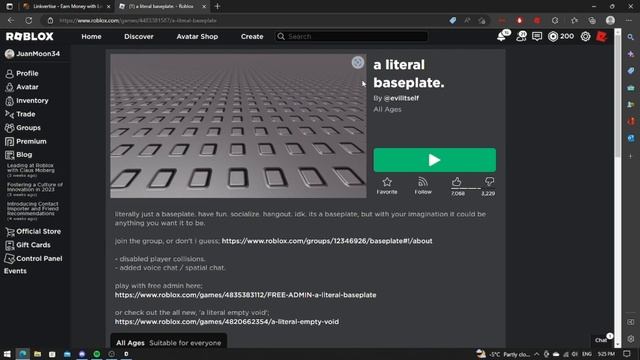
Task: Follow the game with the feed icon
Action: pos(423,185)
